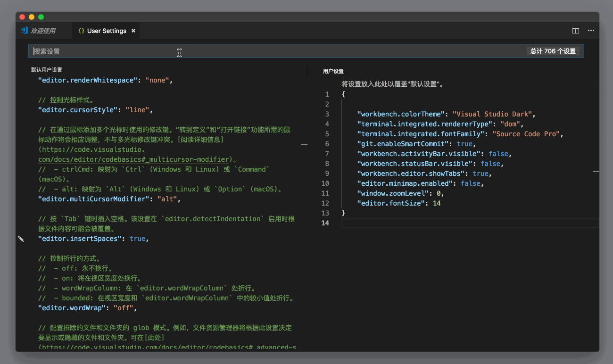Click the green full-screen window button
Image resolution: width=613 pixels, height=364 pixels.
coord(41,17)
